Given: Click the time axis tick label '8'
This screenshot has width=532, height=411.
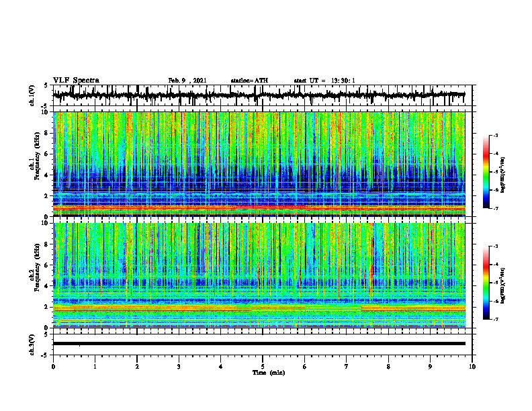Looking at the screenshot, I should (x=388, y=367).
